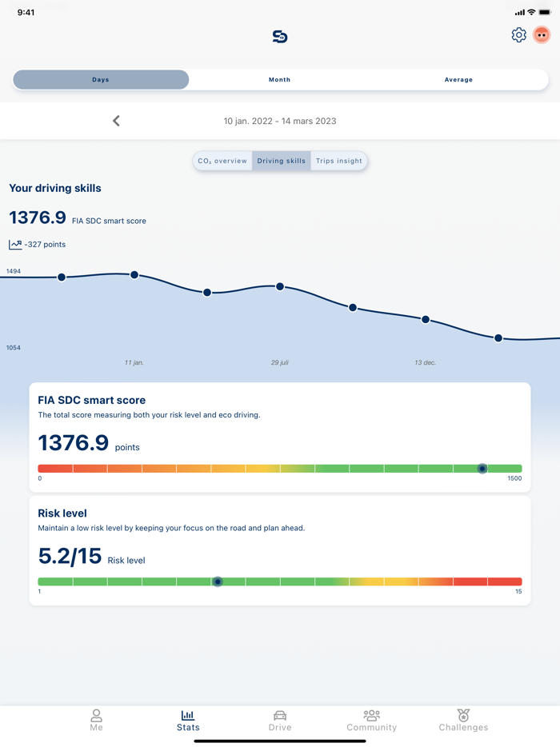Select the first data point on the chart
The width and height of the screenshot is (560, 747).
[x=62, y=278]
